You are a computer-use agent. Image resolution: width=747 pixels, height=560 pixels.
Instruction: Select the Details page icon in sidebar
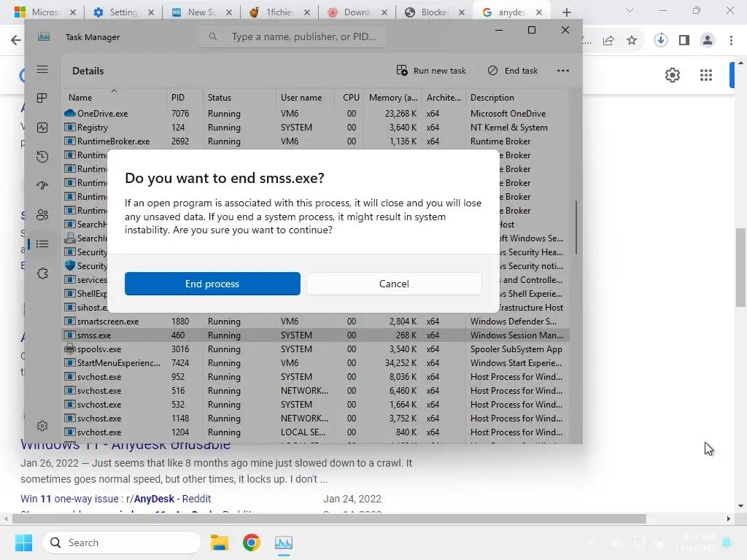(42, 244)
